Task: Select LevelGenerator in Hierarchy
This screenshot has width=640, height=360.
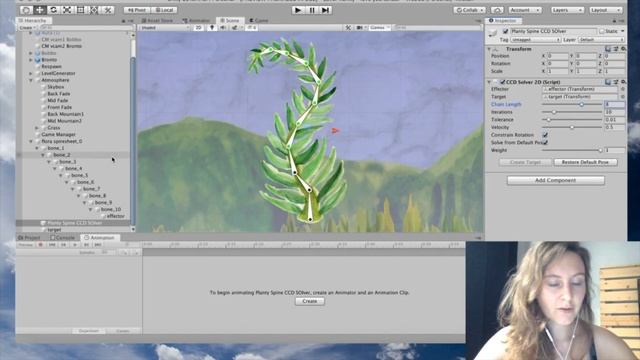Action: [58, 73]
